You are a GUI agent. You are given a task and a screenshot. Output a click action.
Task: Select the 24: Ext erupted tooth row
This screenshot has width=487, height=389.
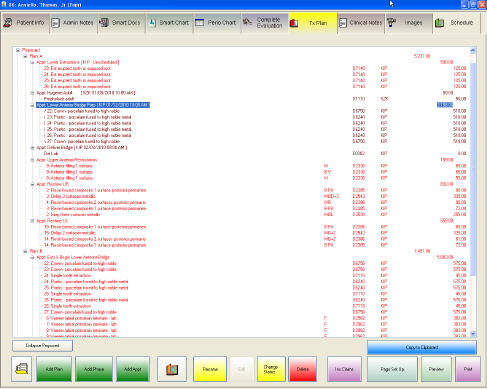77,74
